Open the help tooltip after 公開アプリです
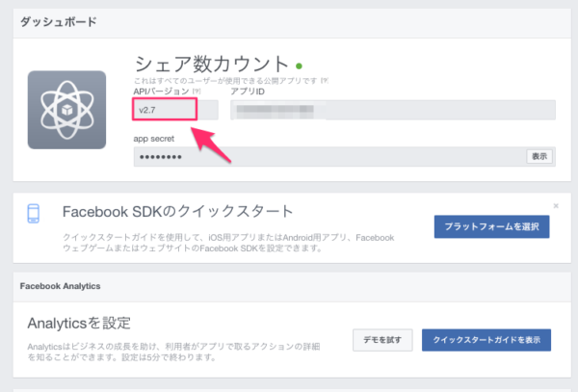 click(x=325, y=80)
